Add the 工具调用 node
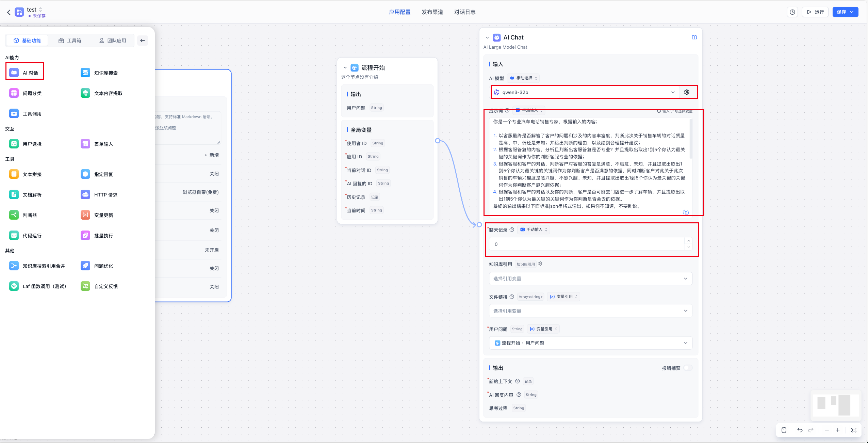Viewport: 868px width, 443px height. coord(26,113)
